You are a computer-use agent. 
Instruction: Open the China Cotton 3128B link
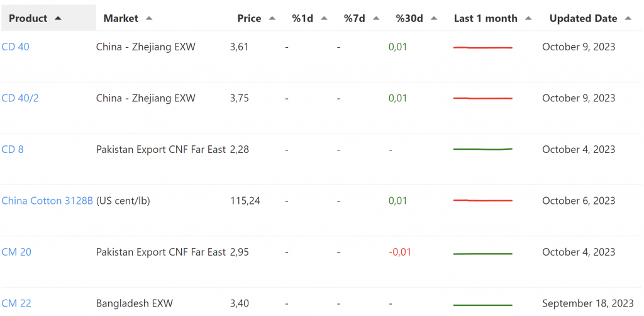click(47, 201)
